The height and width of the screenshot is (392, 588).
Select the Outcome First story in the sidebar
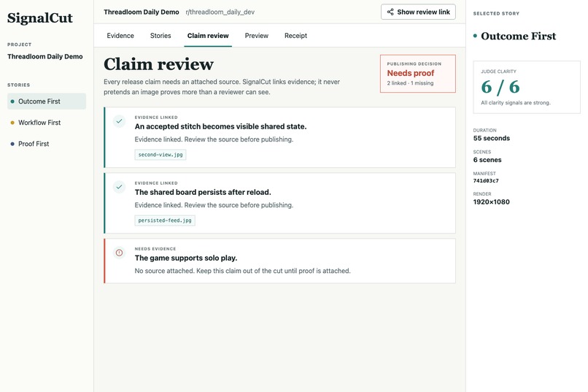47,101
